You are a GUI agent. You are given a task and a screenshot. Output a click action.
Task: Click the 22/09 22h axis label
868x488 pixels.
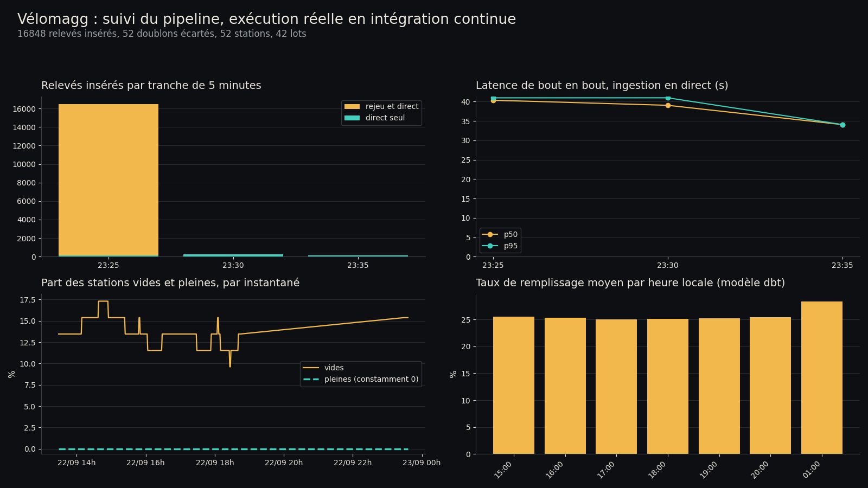(353, 463)
